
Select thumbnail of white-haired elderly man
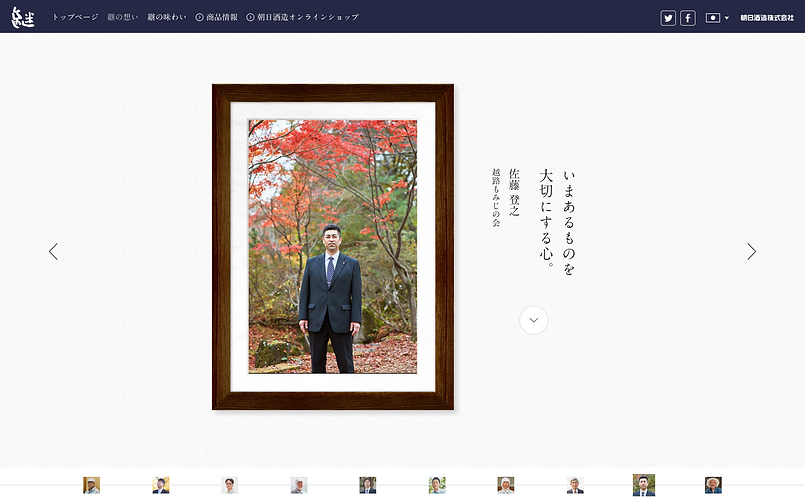coord(713,485)
